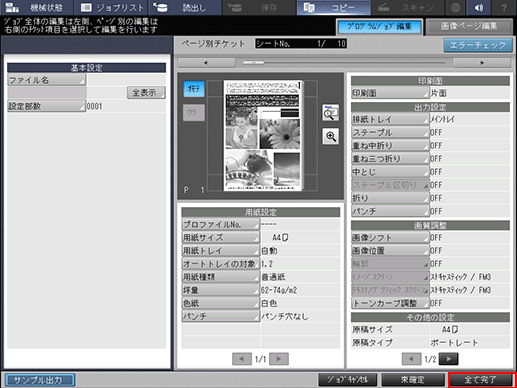
Task: Open the 画像位置 image position setting
Action: click(x=390, y=251)
